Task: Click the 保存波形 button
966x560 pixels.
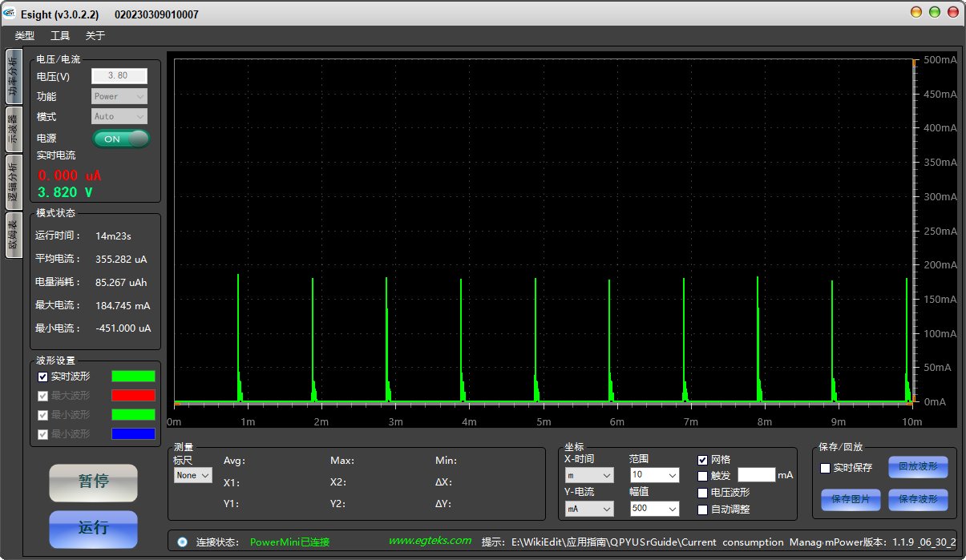Action: click(918, 500)
